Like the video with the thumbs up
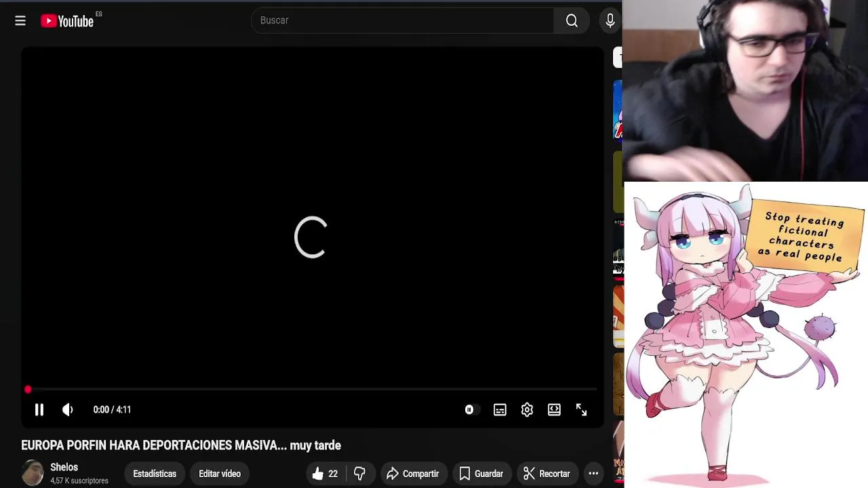 tap(325, 474)
